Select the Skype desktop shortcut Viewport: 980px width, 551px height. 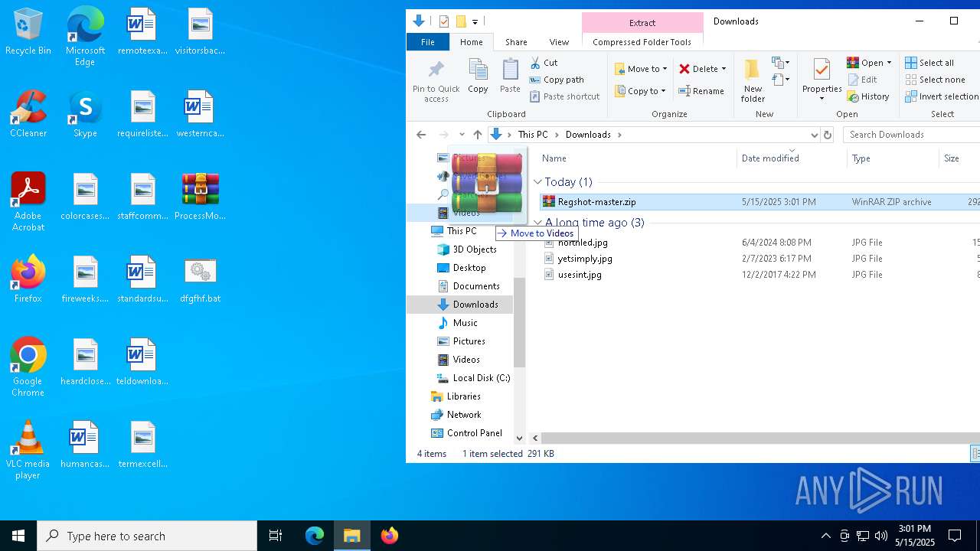(85, 113)
